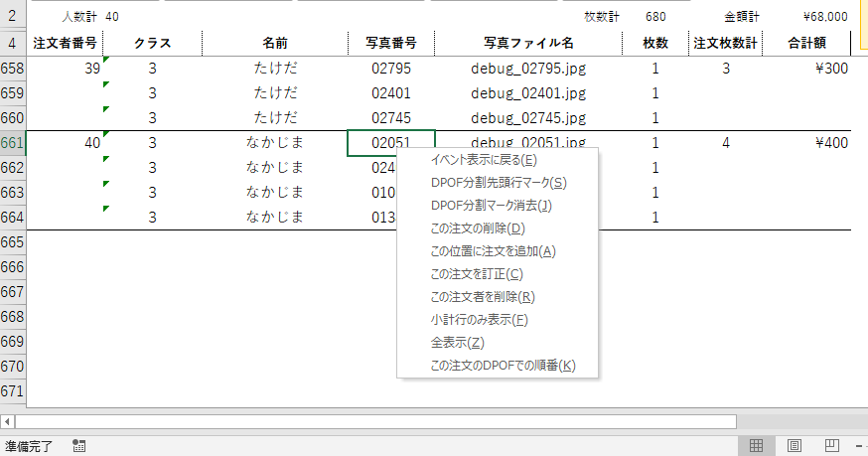Select row header 4
The height and width of the screenshot is (456, 868).
tap(13, 43)
